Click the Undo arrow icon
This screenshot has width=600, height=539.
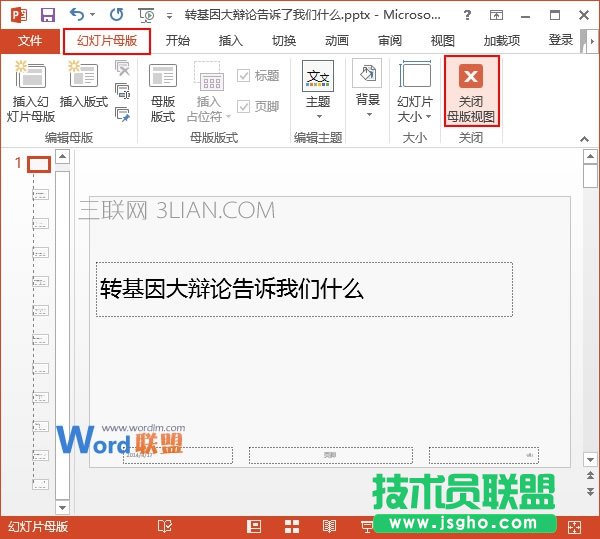point(77,15)
